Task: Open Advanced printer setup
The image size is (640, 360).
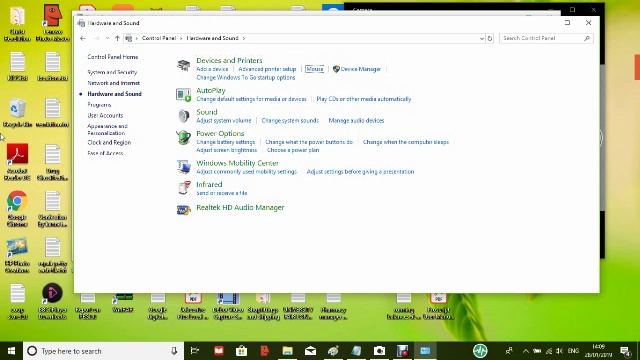Action: click(x=267, y=69)
